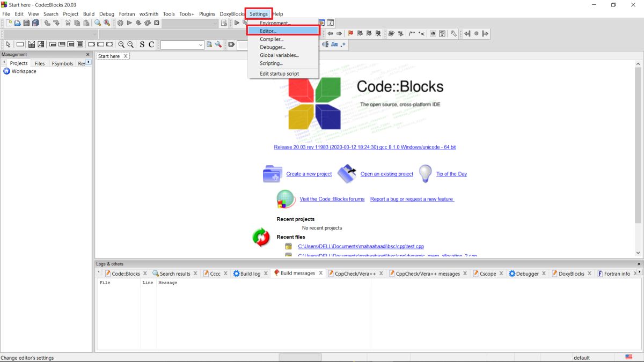Click the Zoom in magnifier icon
The height and width of the screenshot is (362, 644).
(121, 45)
